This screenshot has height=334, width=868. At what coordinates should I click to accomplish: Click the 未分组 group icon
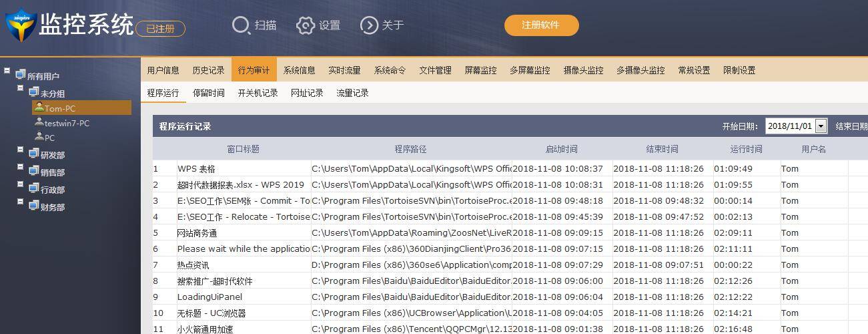pos(33,92)
